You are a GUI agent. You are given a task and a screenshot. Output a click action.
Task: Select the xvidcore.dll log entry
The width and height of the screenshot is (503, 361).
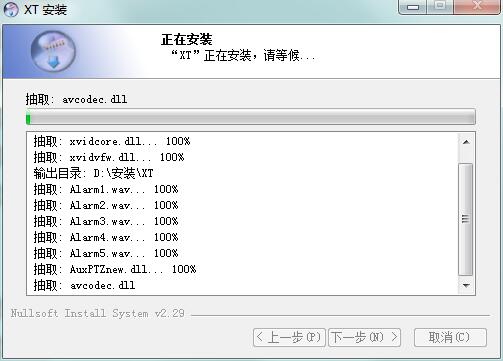[112, 141]
